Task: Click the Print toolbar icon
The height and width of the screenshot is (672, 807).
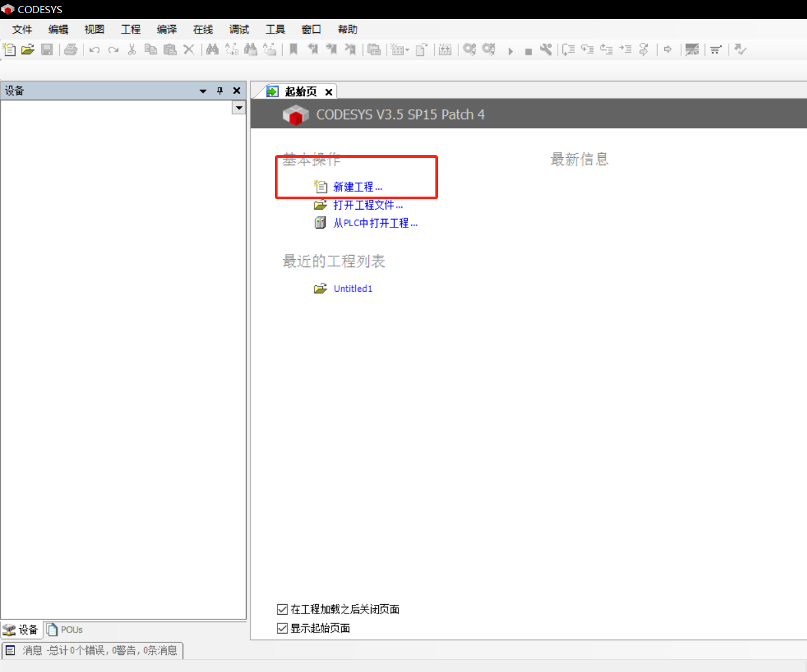Action: (70, 49)
